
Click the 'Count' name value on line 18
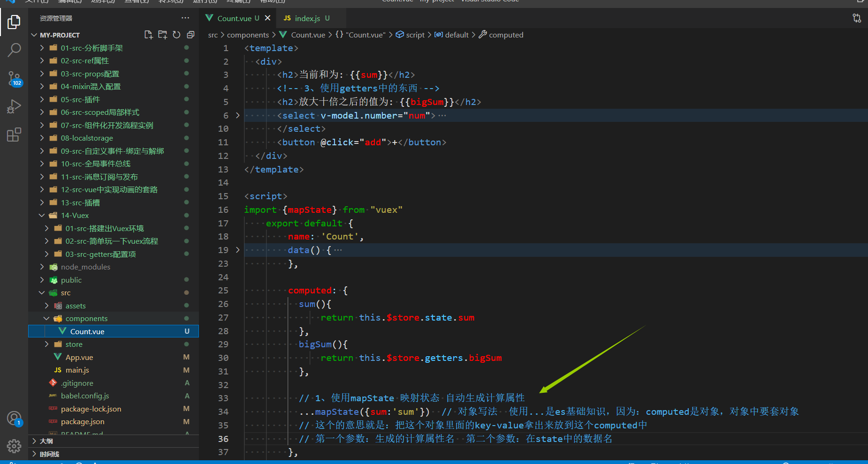pos(340,237)
